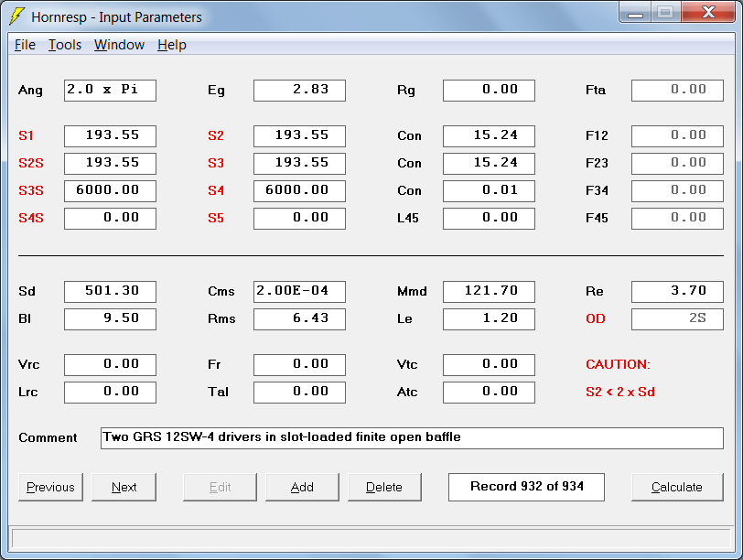This screenshot has height=560, width=743.
Task: Select the L45 length field
Action: (x=489, y=219)
